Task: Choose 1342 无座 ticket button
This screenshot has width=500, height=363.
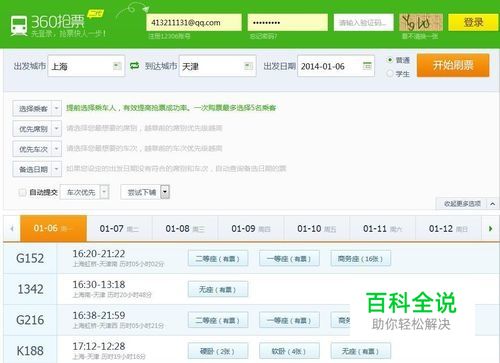Action: 218,289
